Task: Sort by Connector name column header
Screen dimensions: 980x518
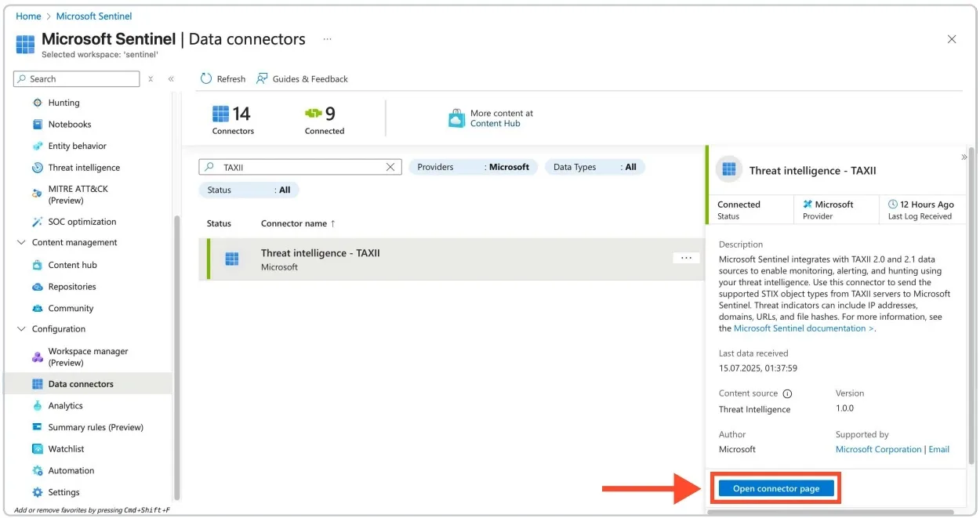Action: click(298, 223)
